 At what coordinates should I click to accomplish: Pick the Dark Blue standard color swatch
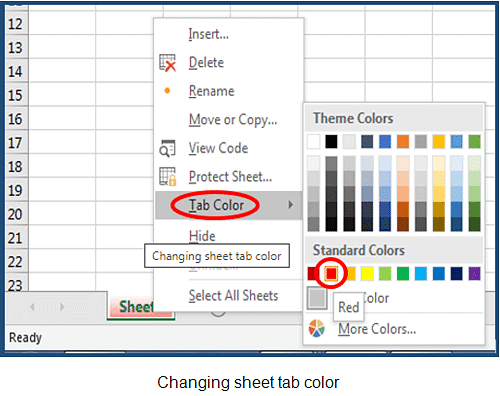(457, 274)
